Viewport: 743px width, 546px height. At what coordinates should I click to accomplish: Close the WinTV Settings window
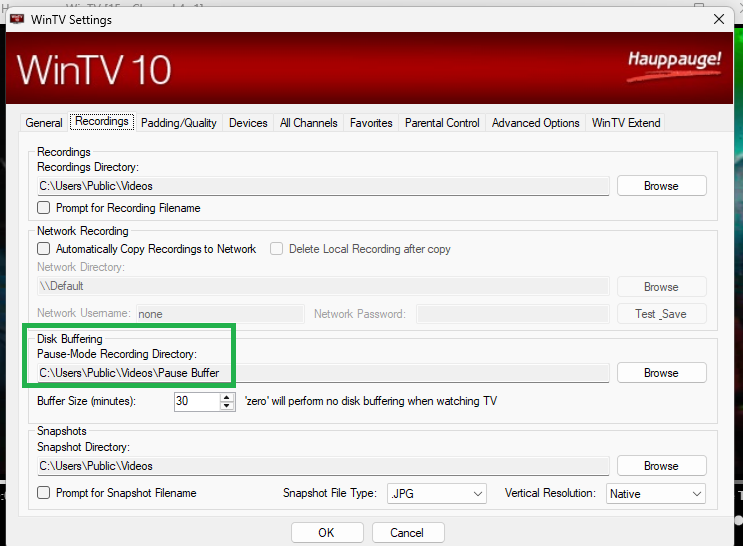tap(718, 19)
